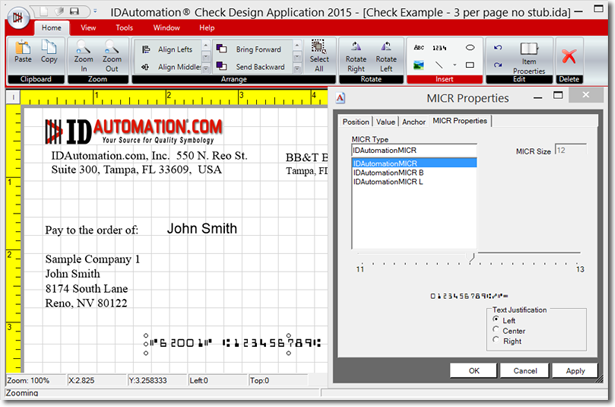
Task: Click the OK button
Action: point(473,371)
